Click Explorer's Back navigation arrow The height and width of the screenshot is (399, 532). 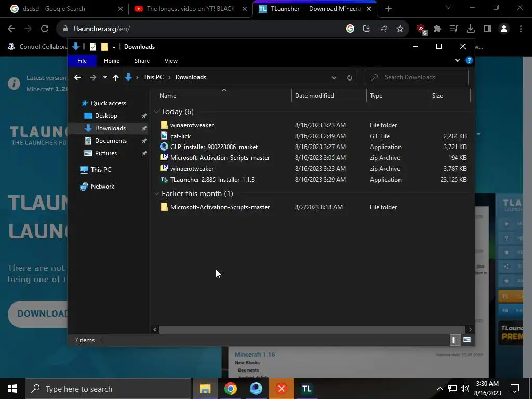77,78
